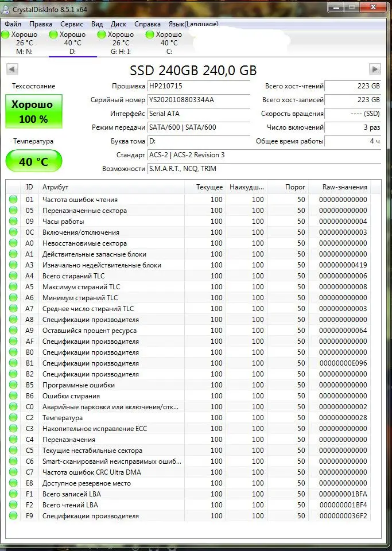Screen dimensions: 392x551
Task: Click the Текущее column header
Action: click(205, 187)
